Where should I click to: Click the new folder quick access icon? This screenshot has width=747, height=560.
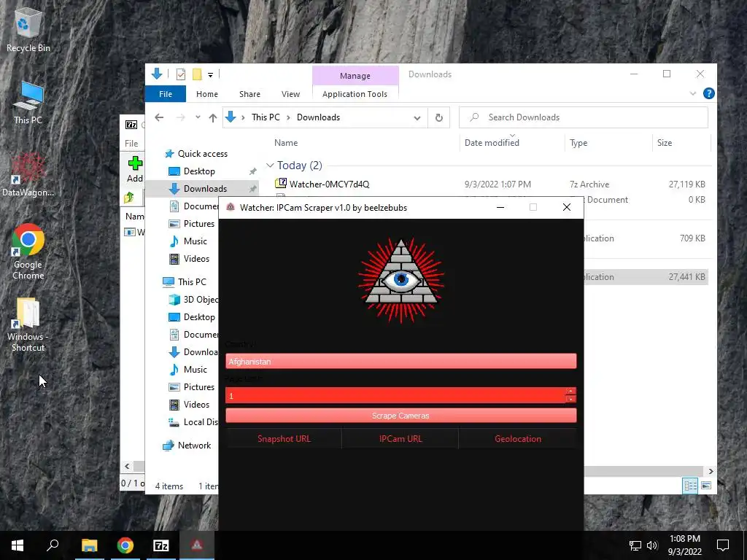[197, 74]
